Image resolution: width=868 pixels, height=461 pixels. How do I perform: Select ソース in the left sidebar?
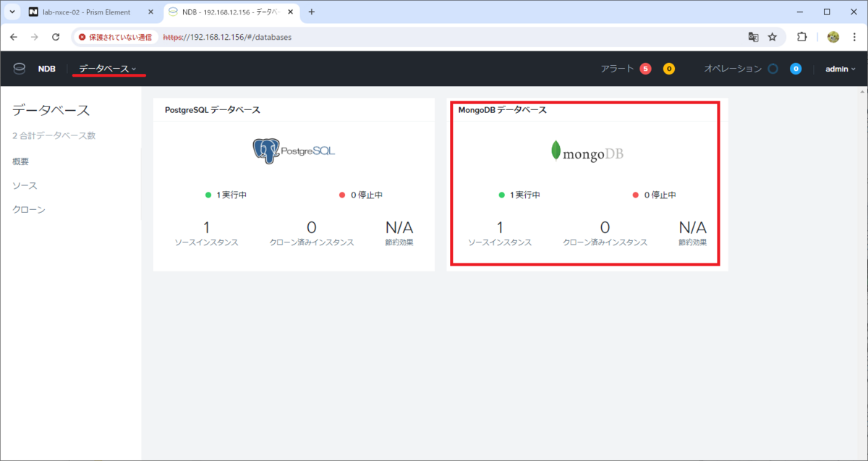(25, 185)
